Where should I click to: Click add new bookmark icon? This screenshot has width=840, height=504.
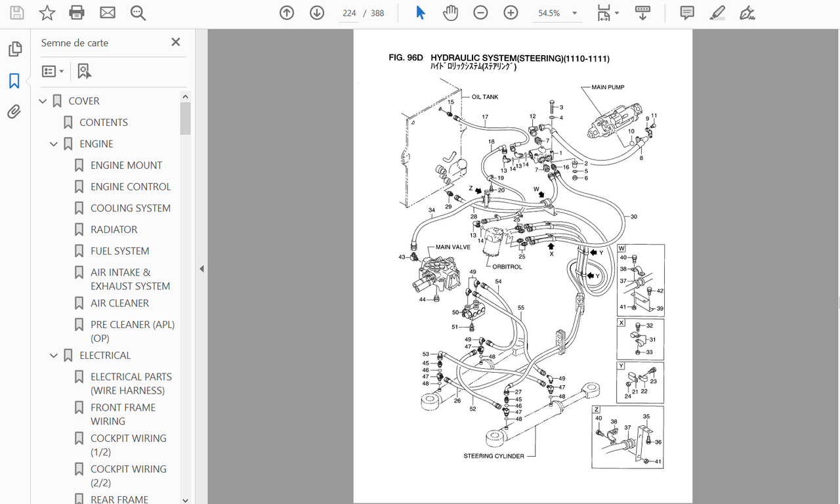(84, 71)
